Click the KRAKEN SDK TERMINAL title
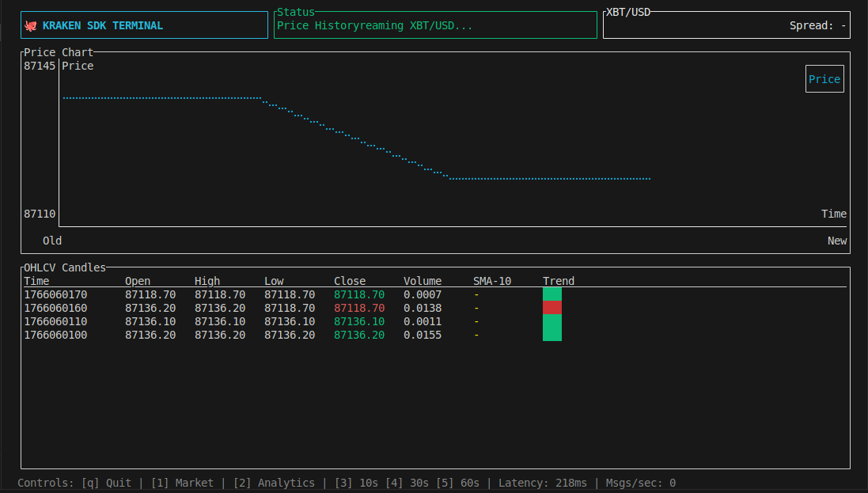The width and height of the screenshot is (868, 493). click(102, 25)
